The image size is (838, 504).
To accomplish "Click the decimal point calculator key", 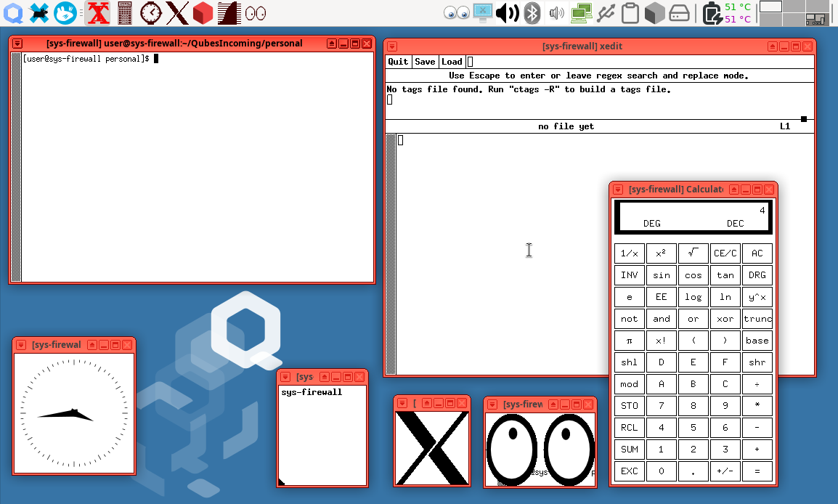I will tap(693, 471).
